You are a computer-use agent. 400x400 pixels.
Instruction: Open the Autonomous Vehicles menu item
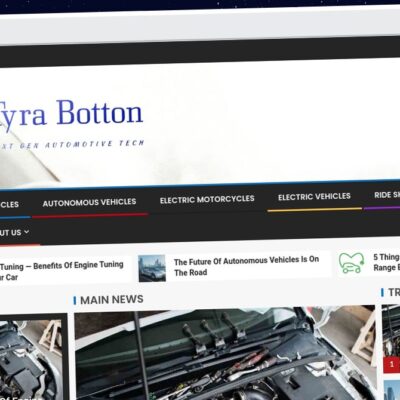click(x=89, y=202)
